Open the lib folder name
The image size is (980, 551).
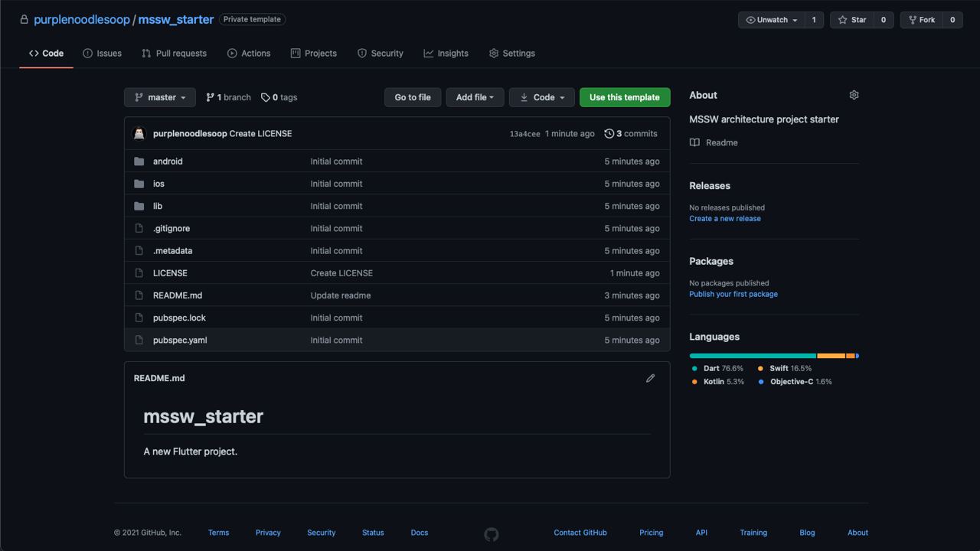tap(158, 206)
